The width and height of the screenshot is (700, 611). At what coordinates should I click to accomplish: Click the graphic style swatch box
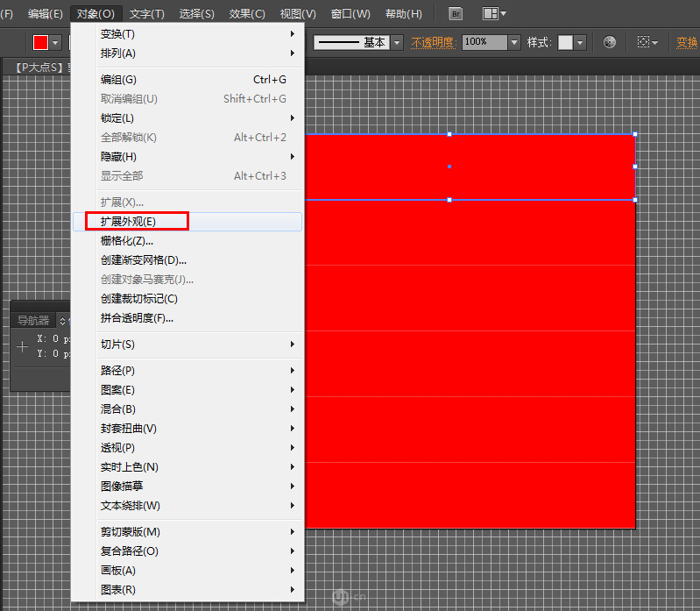point(566,42)
